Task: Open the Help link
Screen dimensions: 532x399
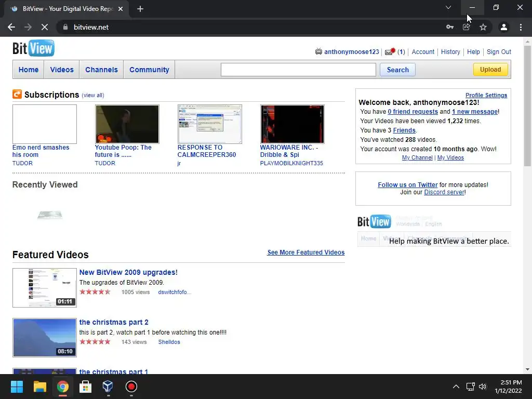Action: coord(473,51)
